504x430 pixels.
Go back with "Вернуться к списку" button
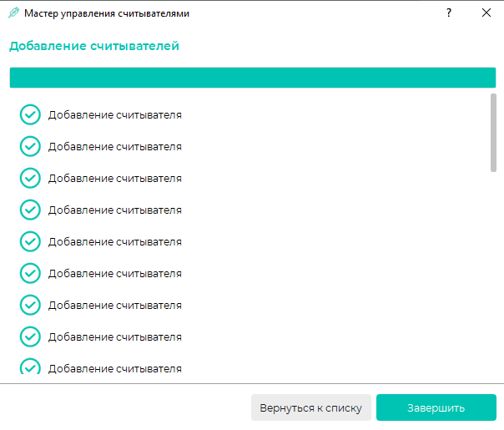click(x=310, y=407)
